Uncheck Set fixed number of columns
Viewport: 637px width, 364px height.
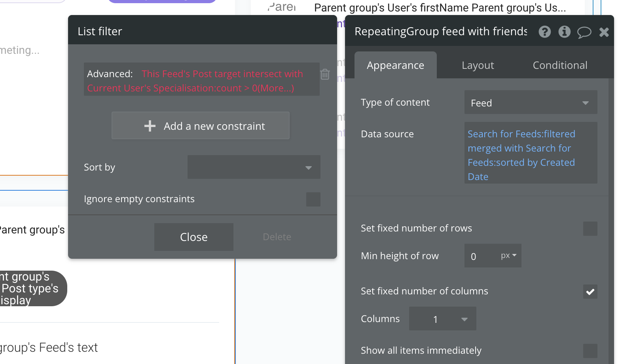[590, 292]
